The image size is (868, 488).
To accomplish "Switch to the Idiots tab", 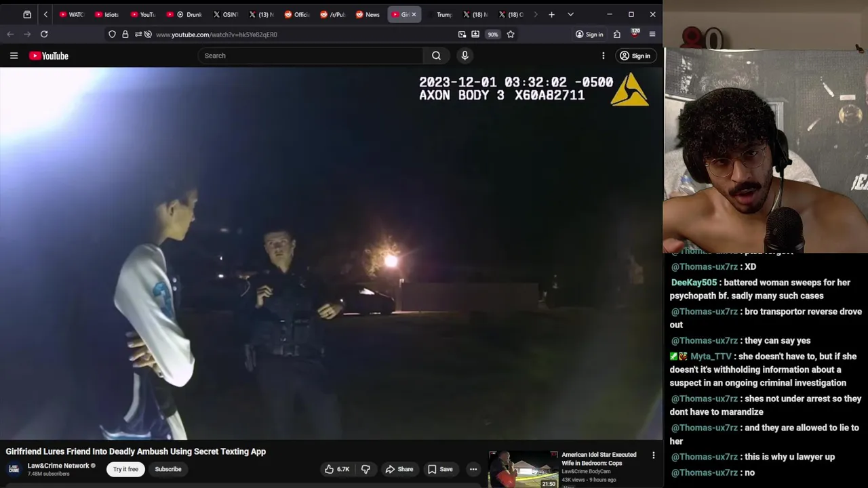I will point(107,14).
